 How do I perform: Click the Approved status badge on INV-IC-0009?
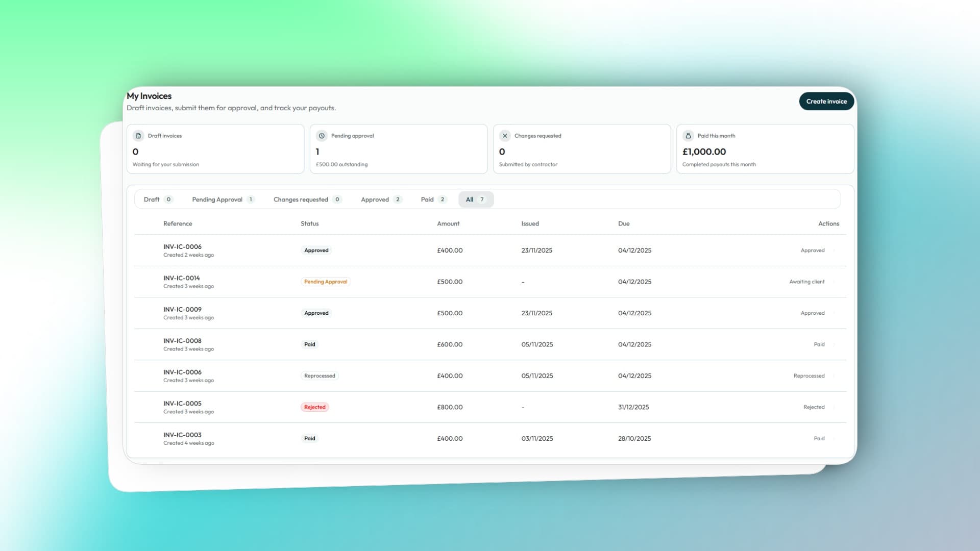click(316, 313)
